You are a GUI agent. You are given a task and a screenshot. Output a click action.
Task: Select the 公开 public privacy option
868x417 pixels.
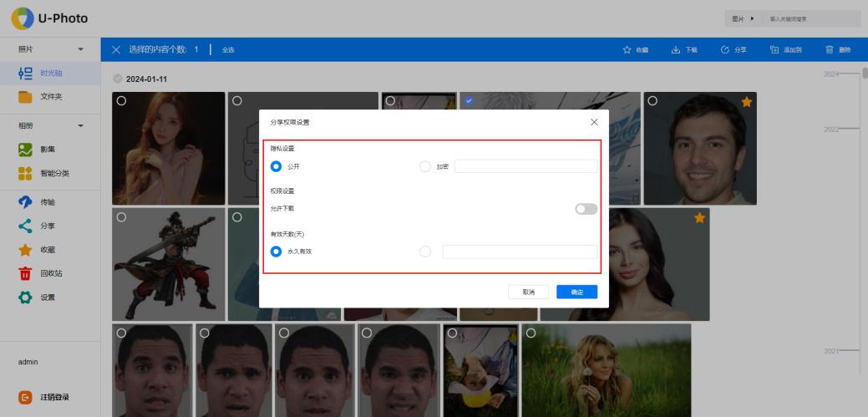pos(277,166)
